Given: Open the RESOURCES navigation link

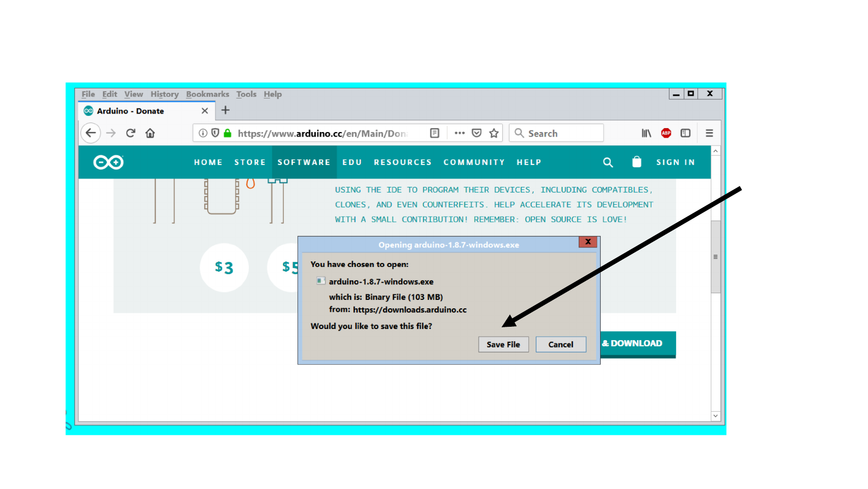Looking at the screenshot, I should tap(403, 162).
